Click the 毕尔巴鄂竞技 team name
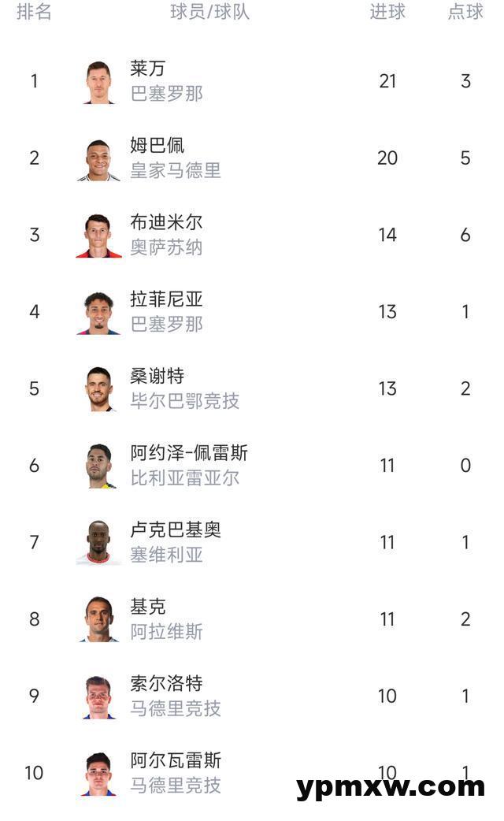Screen dimensions: 504x821 (x=184, y=401)
